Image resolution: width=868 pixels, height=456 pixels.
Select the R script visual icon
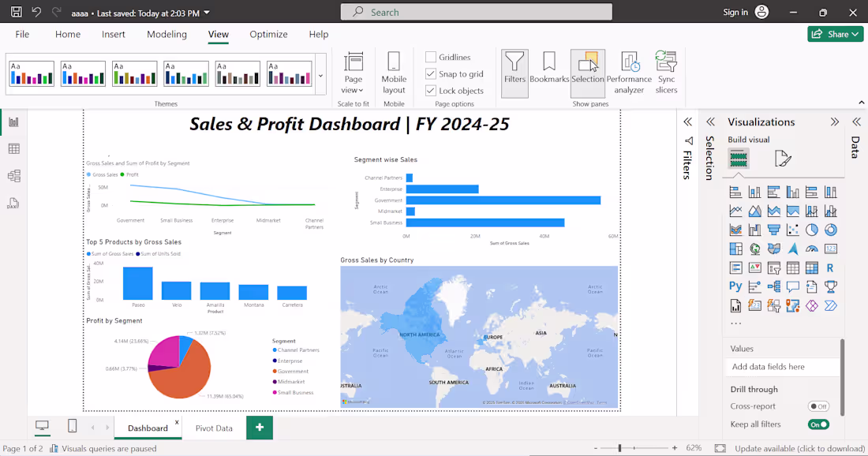pos(830,267)
